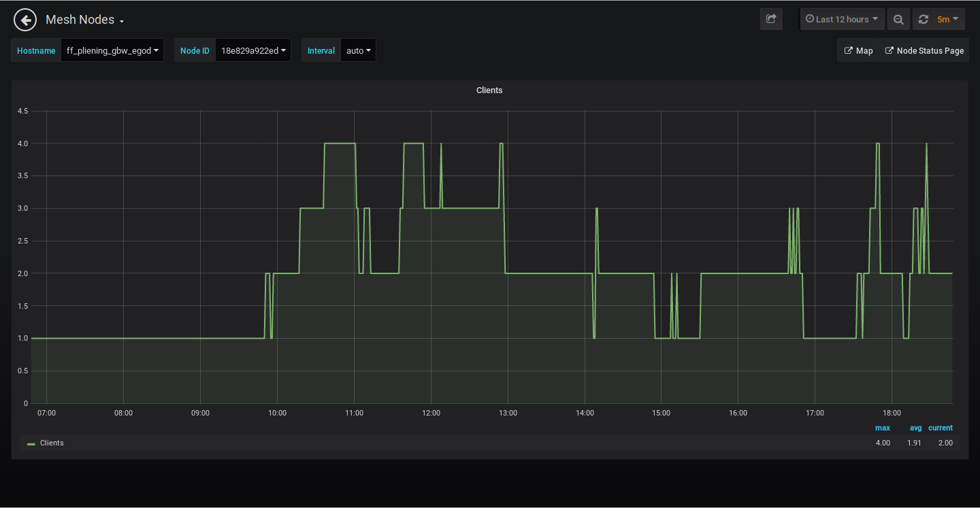
Task: Open the 5m refresh interval dropdown
Action: click(947, 19)
